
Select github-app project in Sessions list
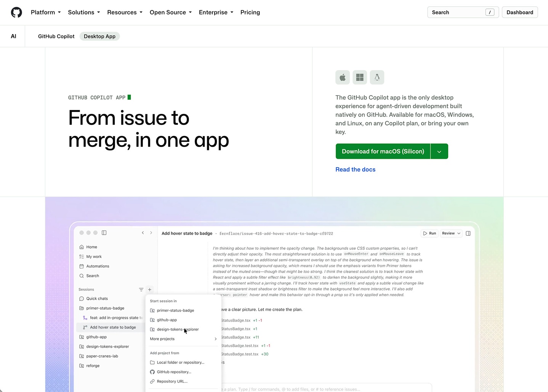pyautogui.click(x=93, y=337)
